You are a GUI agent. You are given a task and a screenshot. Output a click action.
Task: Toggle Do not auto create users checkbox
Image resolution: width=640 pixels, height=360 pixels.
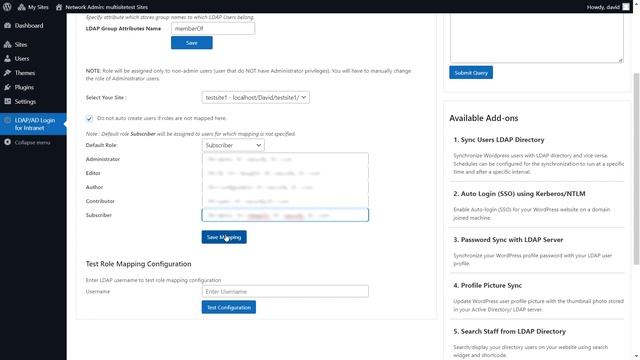click(x=89, y=118)
